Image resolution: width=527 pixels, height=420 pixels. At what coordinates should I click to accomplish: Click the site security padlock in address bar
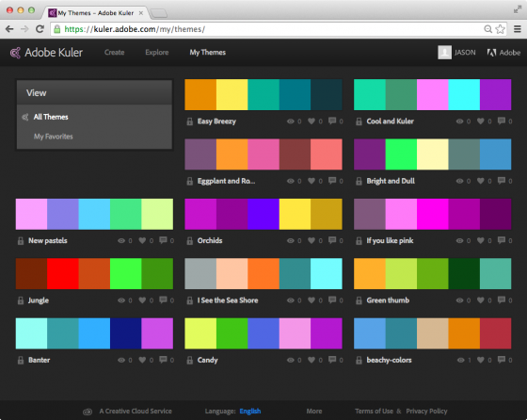click(57, 29)
